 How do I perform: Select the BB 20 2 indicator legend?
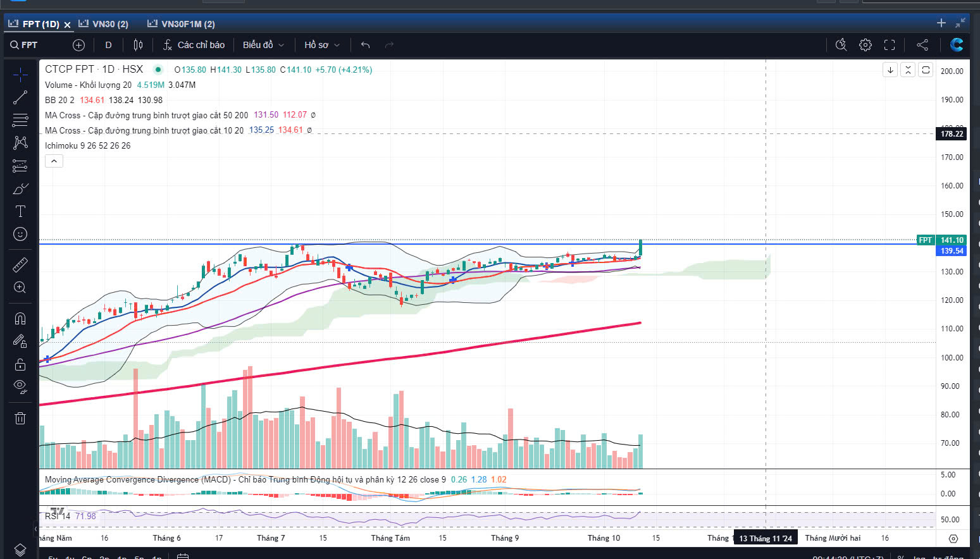(x=59, y=100)
